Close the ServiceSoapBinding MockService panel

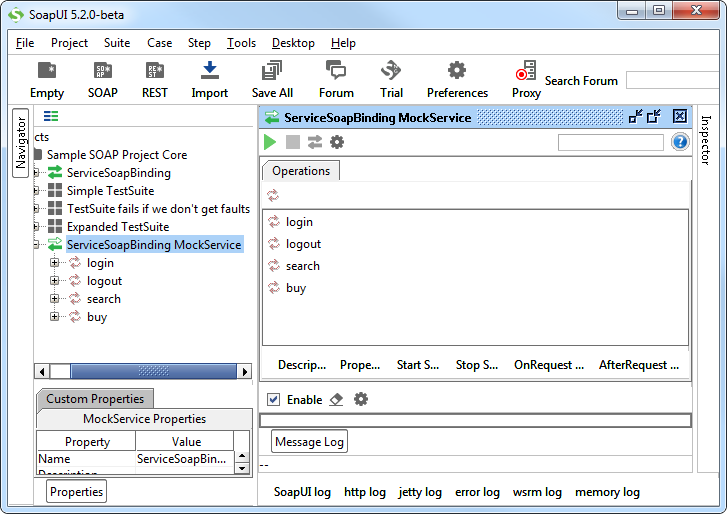coord(680,116)
